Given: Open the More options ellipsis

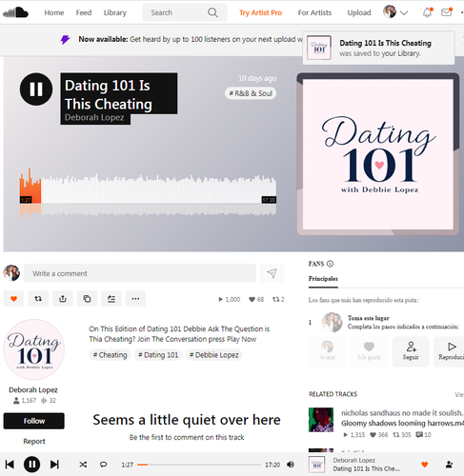Looking at the screenshot, I should tap(135, 299).
